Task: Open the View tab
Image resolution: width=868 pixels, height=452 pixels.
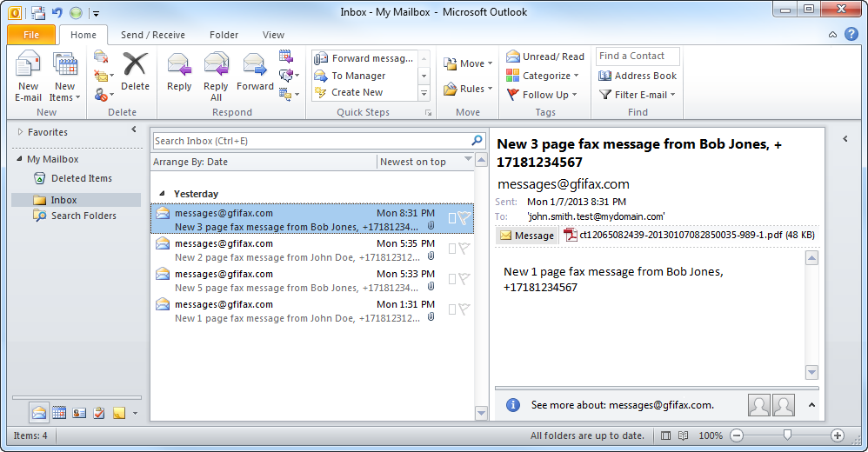Action: (x=273, y=35)
